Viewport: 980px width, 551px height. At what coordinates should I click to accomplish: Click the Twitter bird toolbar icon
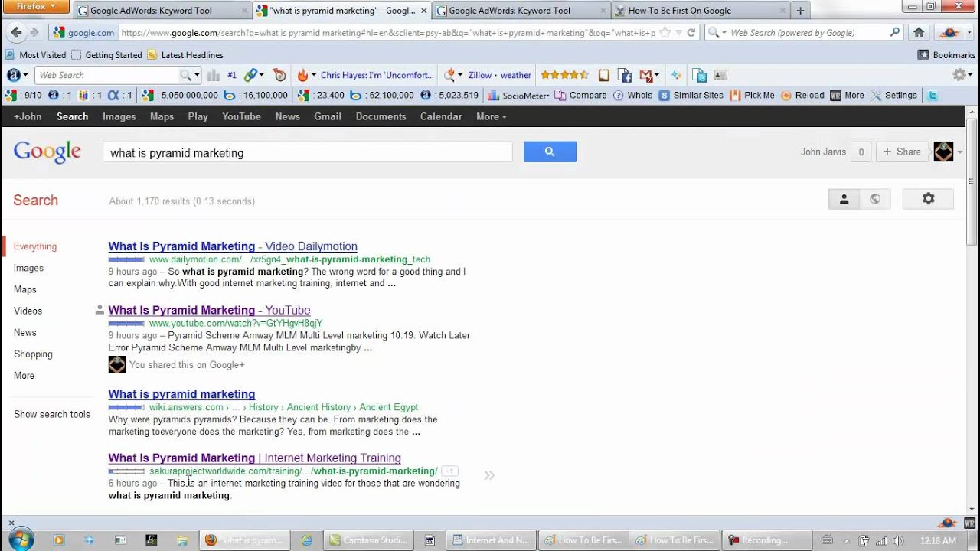932,96
